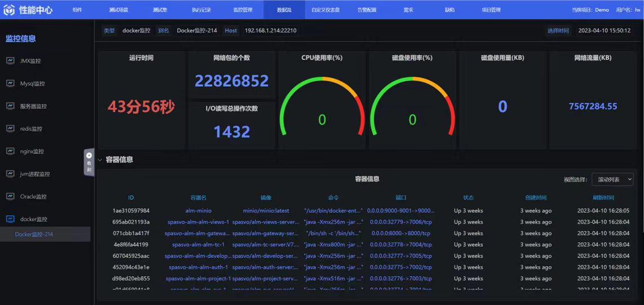Click the Oracle监控 monitor icon
The width and height of the screenshot is (644, 305).
click(x=10, y=196)
